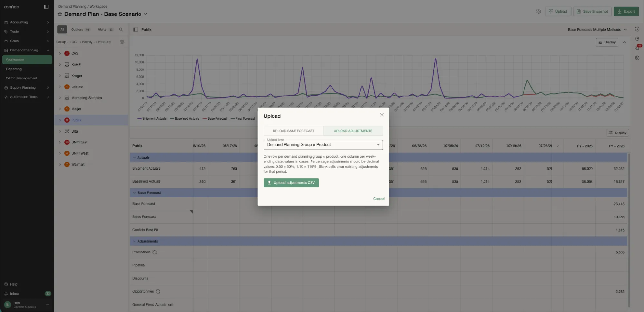
Task: Open S&OP Management page
Action: tap(27, 78)
